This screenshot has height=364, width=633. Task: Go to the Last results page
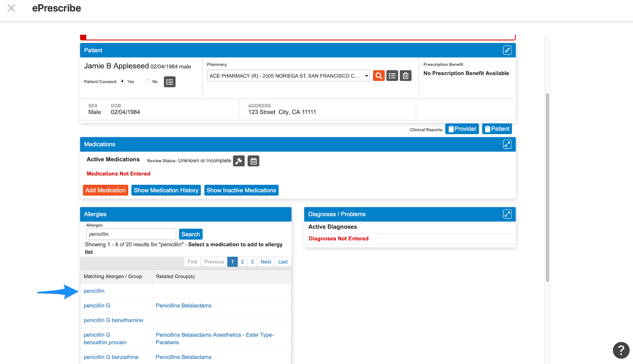[283, 262]
